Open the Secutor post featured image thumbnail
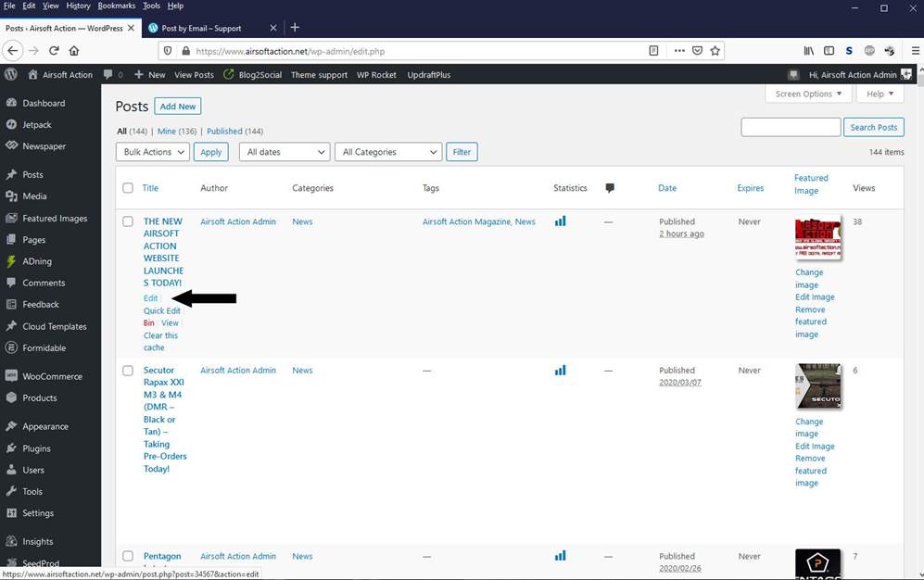Image resolution: width=924 pixels, height=580 pixels. [818, 386]
